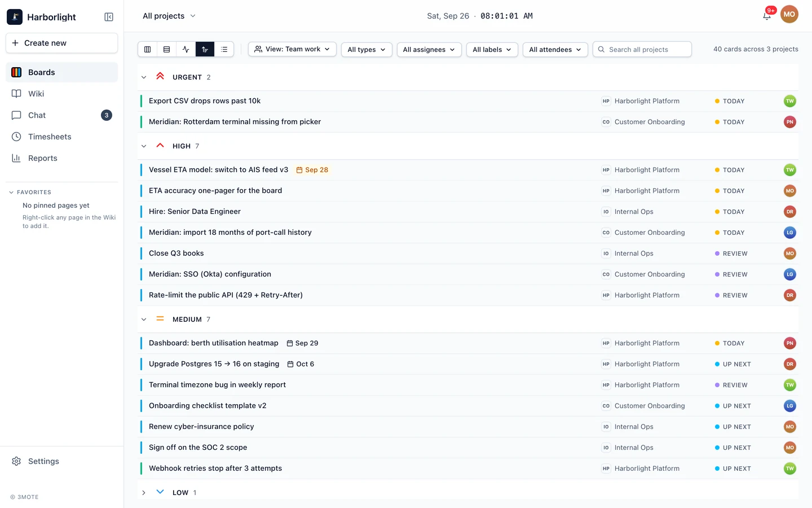Select the priority-sorted view icon

click(205, 50)
